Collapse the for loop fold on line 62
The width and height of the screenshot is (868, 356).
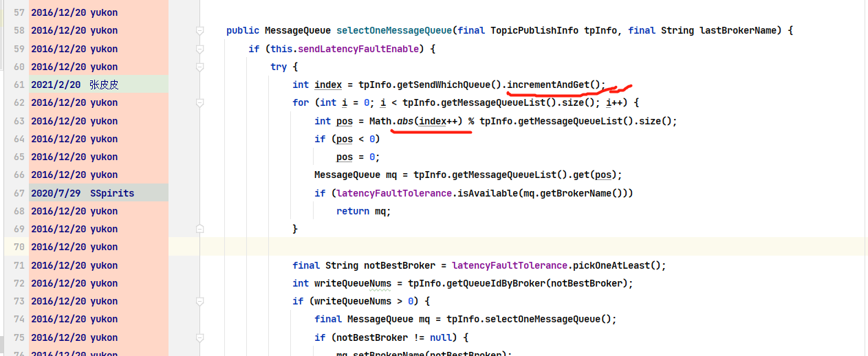click(199, 103)
